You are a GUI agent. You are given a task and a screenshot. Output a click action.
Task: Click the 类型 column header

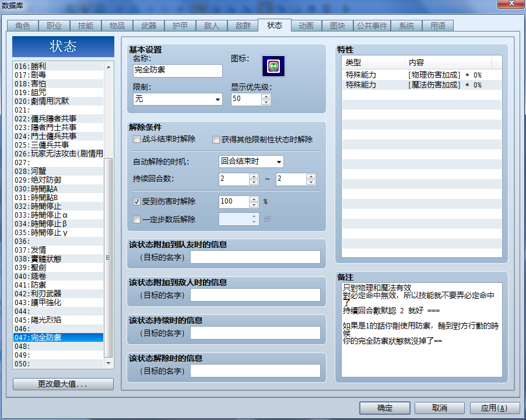click(x=373, y=62)
